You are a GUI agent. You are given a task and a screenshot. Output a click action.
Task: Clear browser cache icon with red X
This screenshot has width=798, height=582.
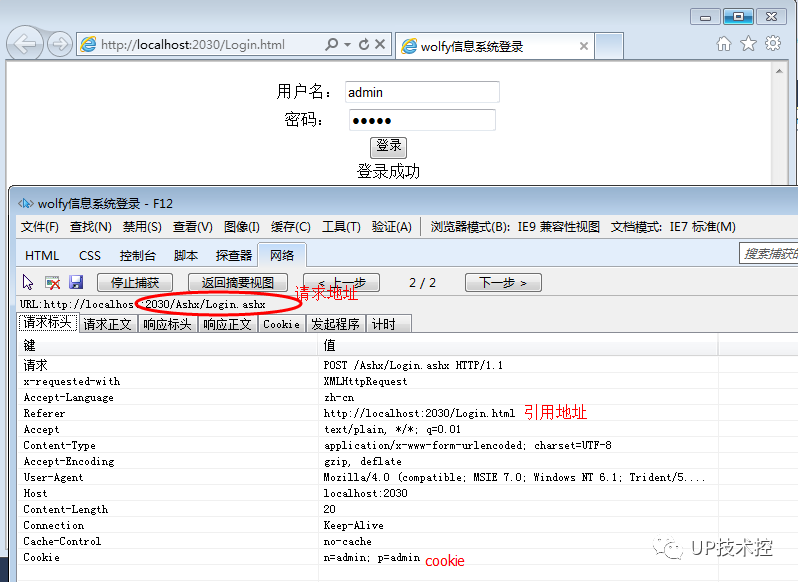pyautogui.click(x=52, y=282)
